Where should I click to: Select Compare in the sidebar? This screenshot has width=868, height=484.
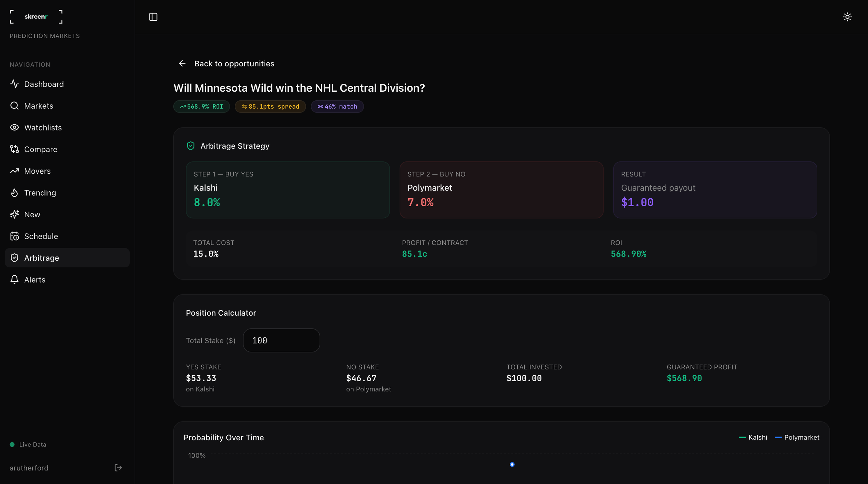pyautogui.click(x=67, y=149)
